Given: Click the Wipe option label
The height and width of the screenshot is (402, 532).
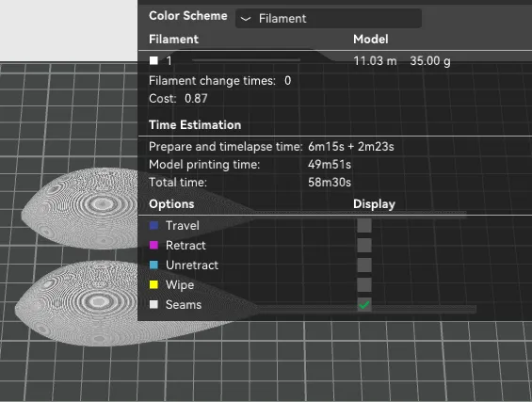Looking at the screenshot, I should pos(180,285).
